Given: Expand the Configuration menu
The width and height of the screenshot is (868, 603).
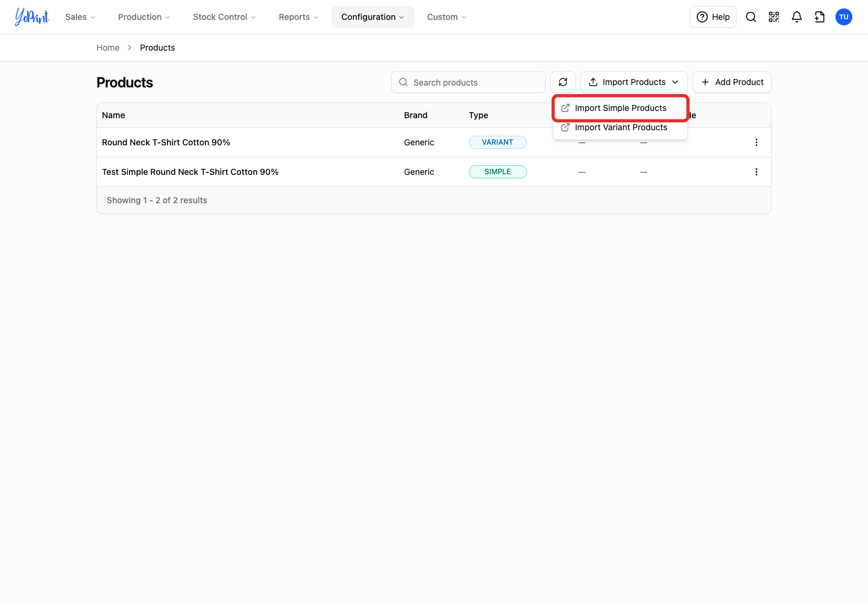Looking at the screenshot, I should pos(373,17).
